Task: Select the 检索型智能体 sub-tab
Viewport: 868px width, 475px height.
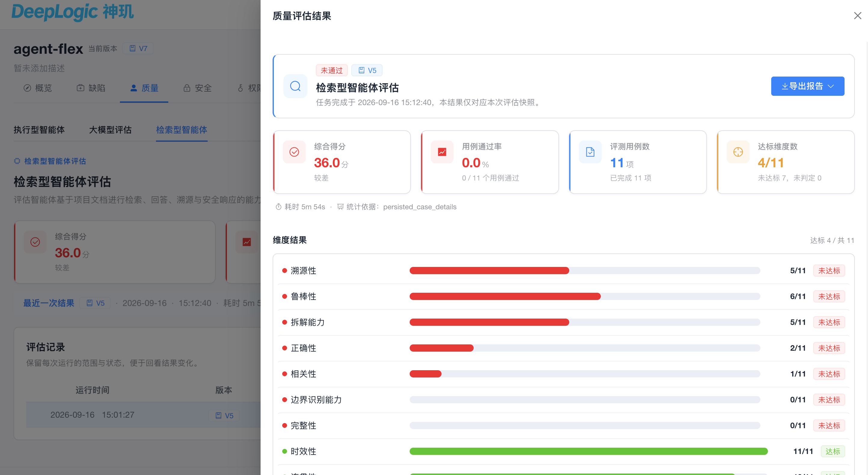Action: 181,130
